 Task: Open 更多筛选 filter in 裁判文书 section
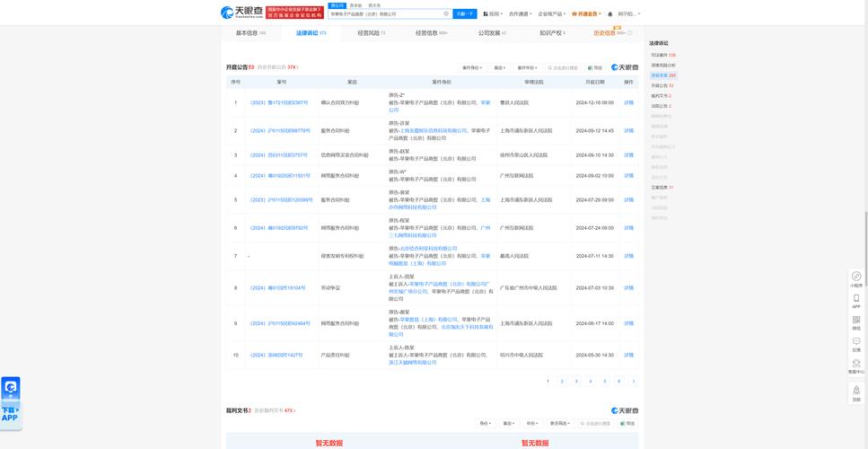(x=560, y=423)
